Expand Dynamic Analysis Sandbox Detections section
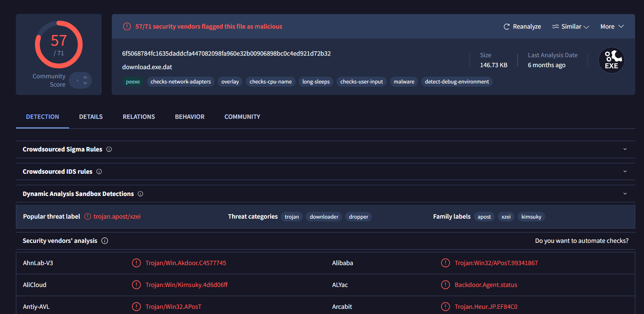The width and height of the screenshot is (644, 314). (625, 194)
